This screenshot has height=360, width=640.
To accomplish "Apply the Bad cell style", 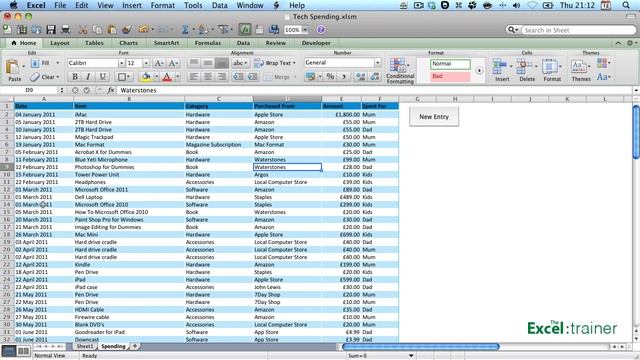I will (450, 76).
